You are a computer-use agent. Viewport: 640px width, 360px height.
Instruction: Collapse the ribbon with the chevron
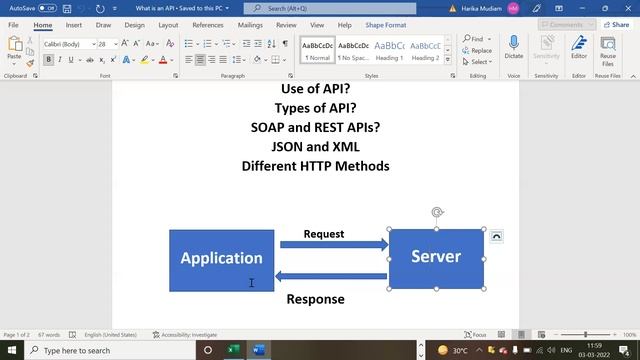pos(633,76)
